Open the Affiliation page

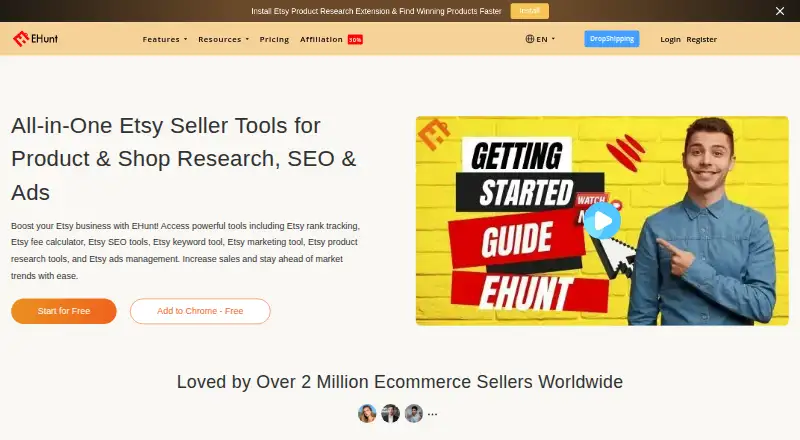tap(321, 39)
